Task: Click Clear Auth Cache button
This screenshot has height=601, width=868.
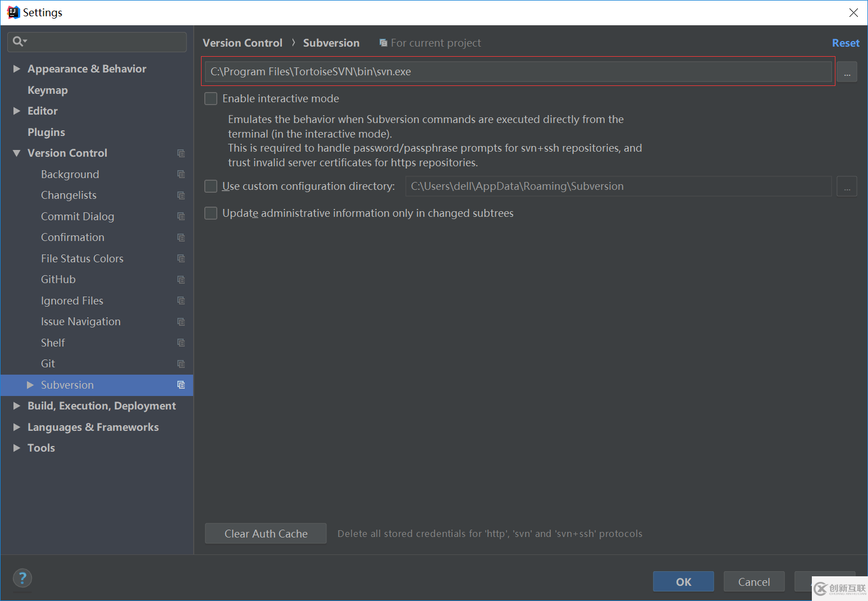Action: point(266,534)
